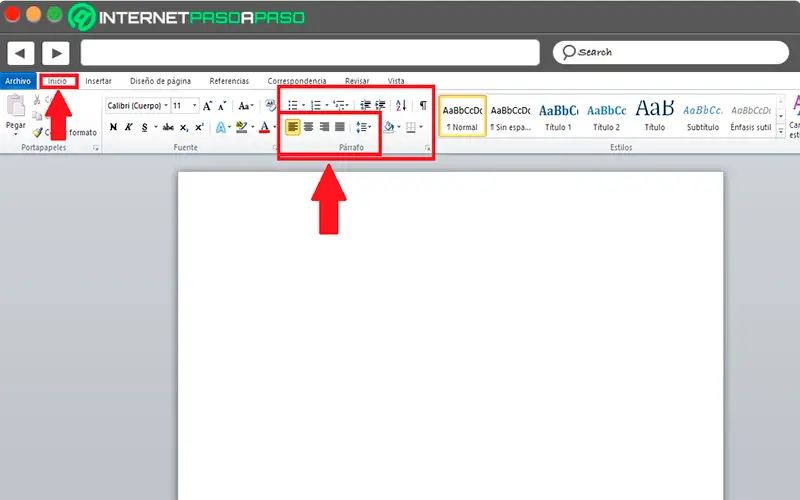
Task: Toggle bold (N) formatting
Action: (113, 127)
